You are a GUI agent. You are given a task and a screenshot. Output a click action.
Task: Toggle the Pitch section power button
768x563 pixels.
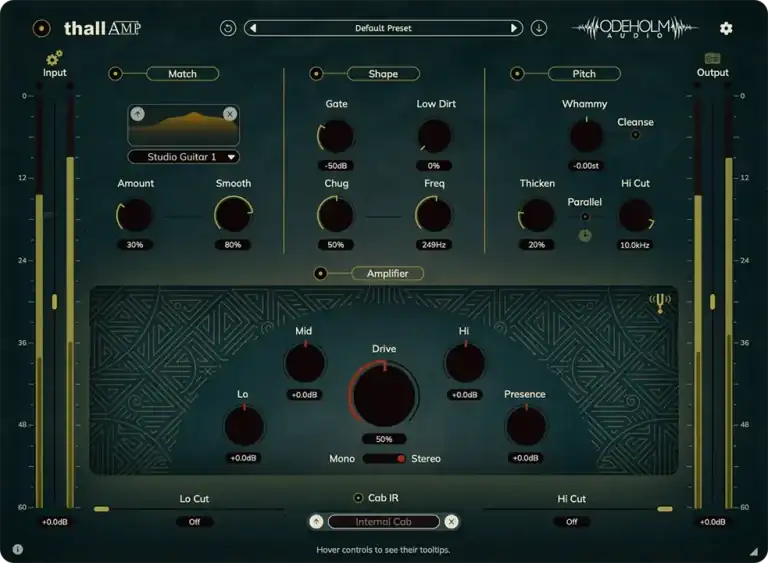pyautogui.click(x=517, y=74)
